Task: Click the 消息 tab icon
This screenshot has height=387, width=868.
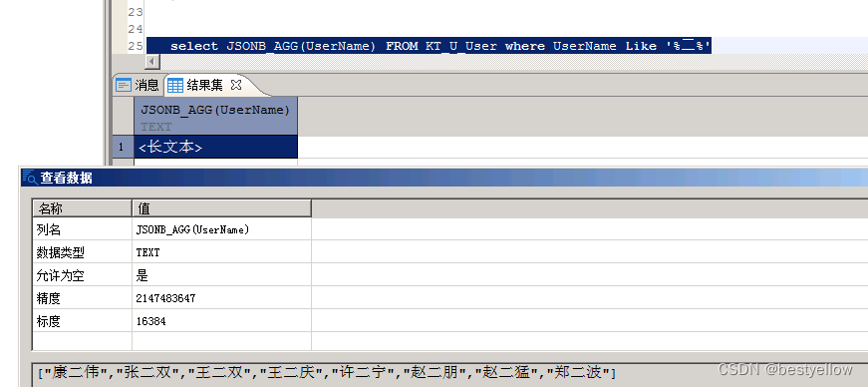Action: 124,86
